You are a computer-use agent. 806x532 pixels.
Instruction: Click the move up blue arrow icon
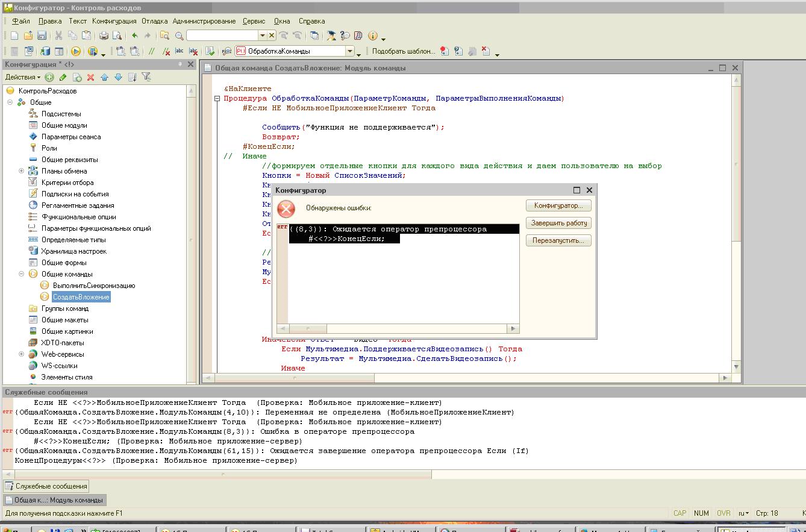pyautogui.click(x=104, y=77)
